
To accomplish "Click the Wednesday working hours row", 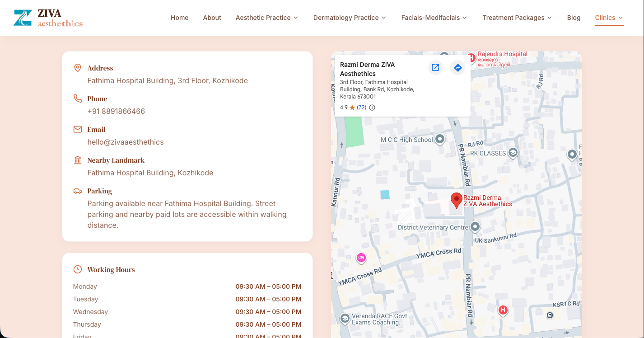I will [x=187, y=312].
